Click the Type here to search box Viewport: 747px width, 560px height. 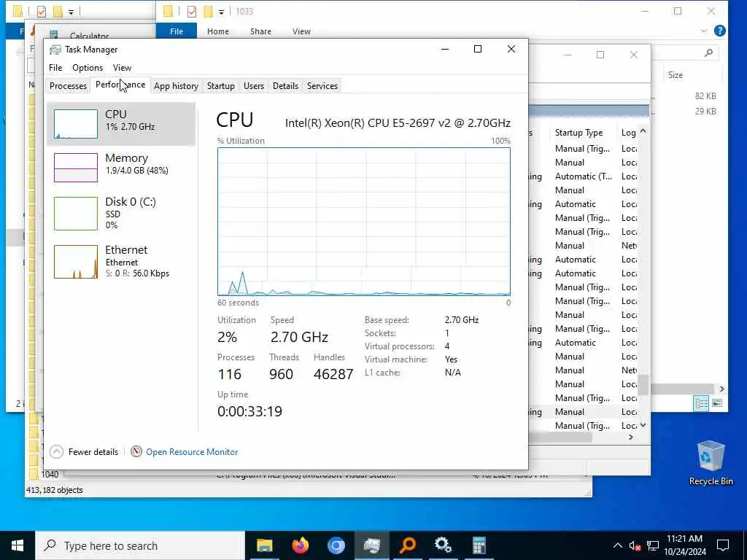pos(140,545)
